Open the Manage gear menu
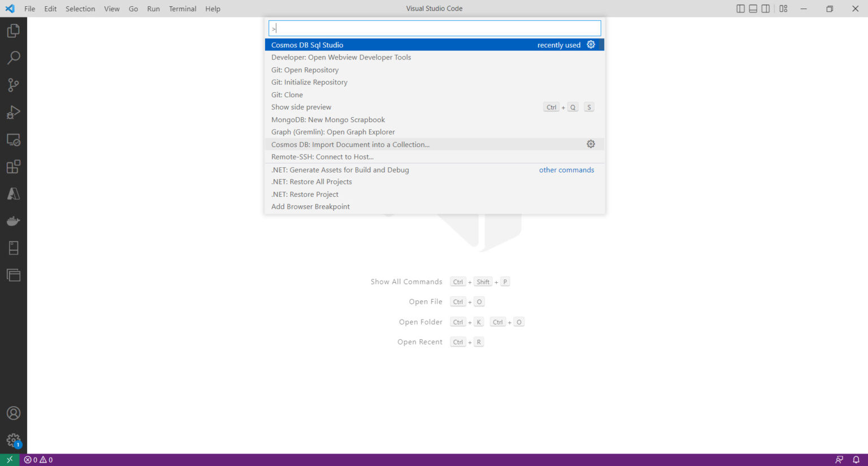Image resolution: width=868 pixels, height=466 pixels. click(x=14, y=440)
